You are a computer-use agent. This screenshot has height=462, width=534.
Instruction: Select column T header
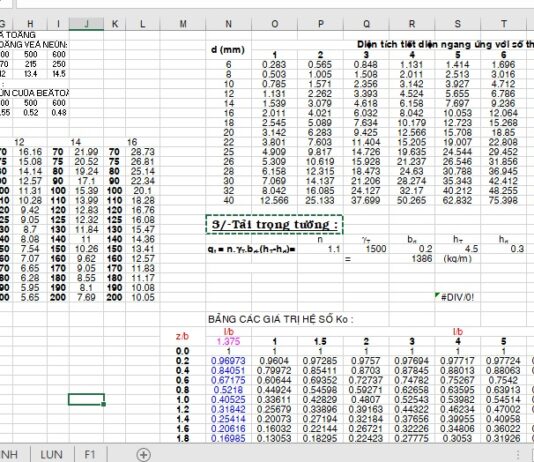click(x=504, y=24)
